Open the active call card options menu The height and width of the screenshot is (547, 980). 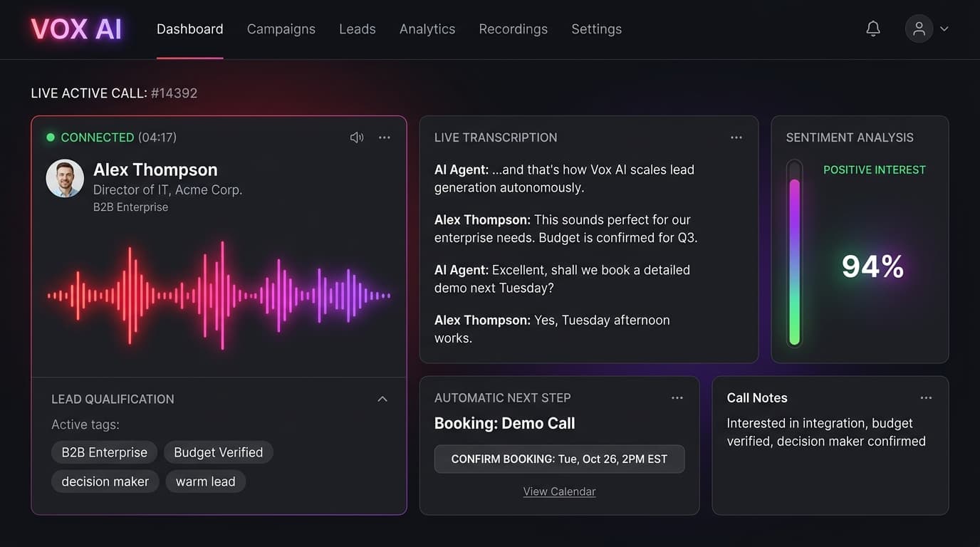385,137
